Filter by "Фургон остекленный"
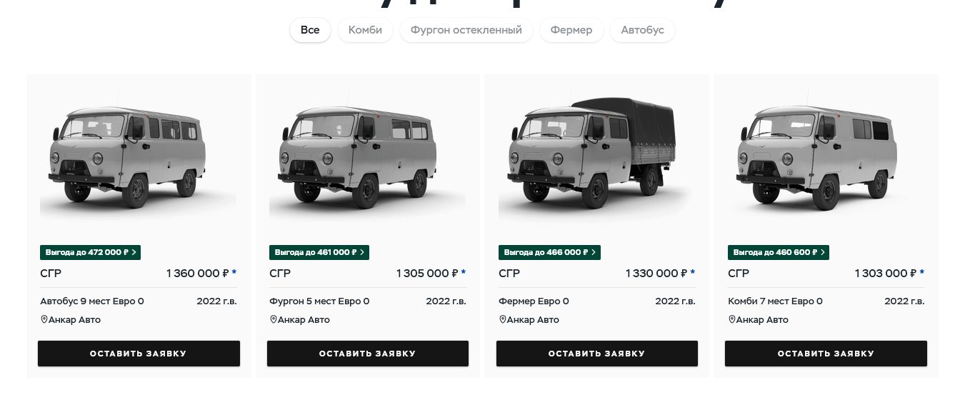980x400 pixels. click(x=466, y=30)
